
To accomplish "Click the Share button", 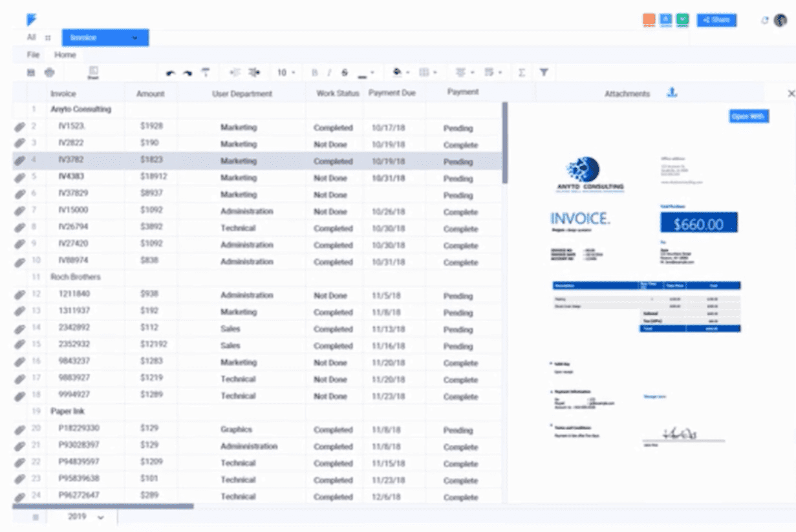I will tap(716, 20).
